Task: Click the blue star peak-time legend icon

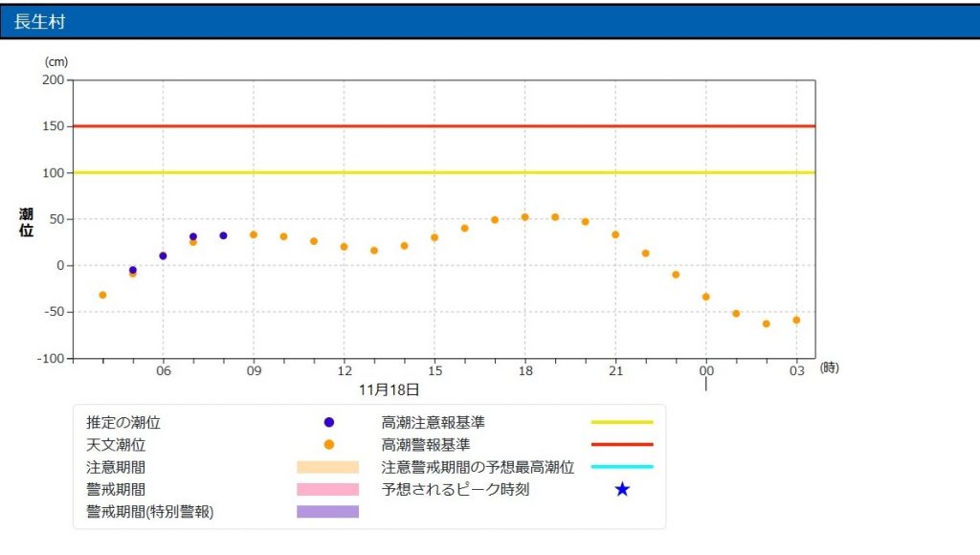Action: click(622, 489)
